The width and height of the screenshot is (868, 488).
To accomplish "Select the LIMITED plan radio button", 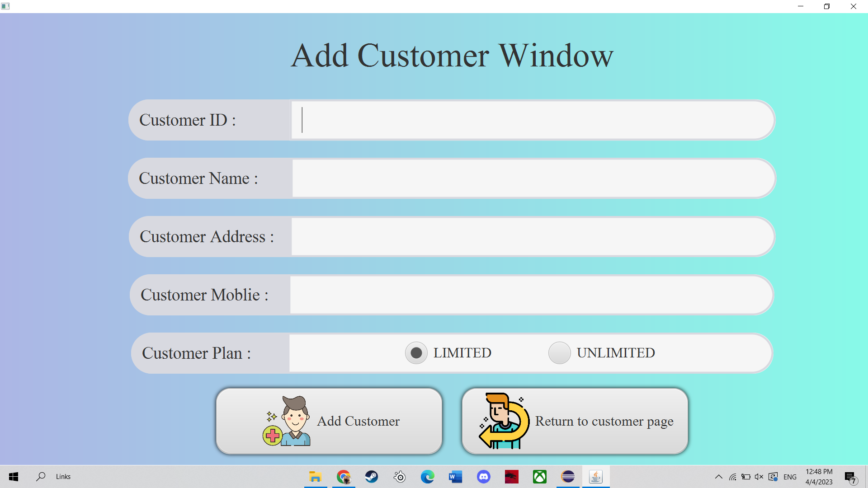I will [x=416, y=353].
